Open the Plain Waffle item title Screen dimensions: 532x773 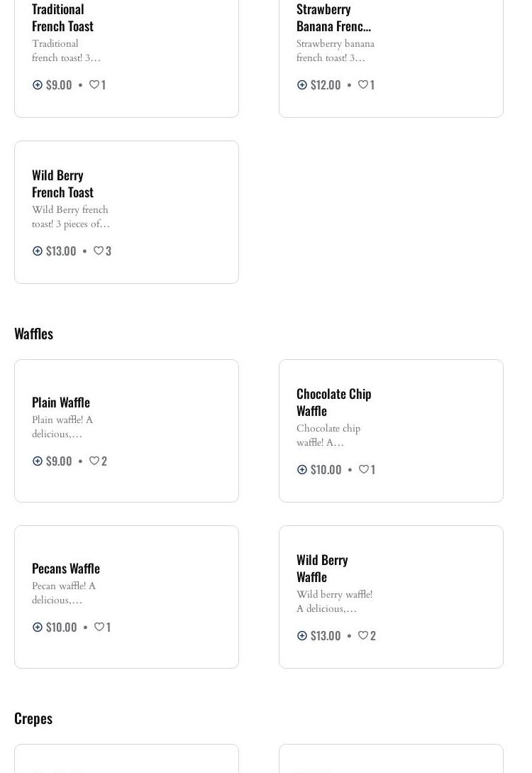61,402
